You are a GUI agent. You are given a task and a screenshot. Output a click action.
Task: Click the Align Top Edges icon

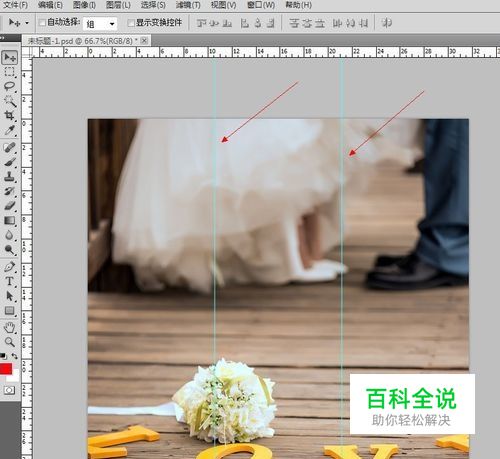point(201,23)
